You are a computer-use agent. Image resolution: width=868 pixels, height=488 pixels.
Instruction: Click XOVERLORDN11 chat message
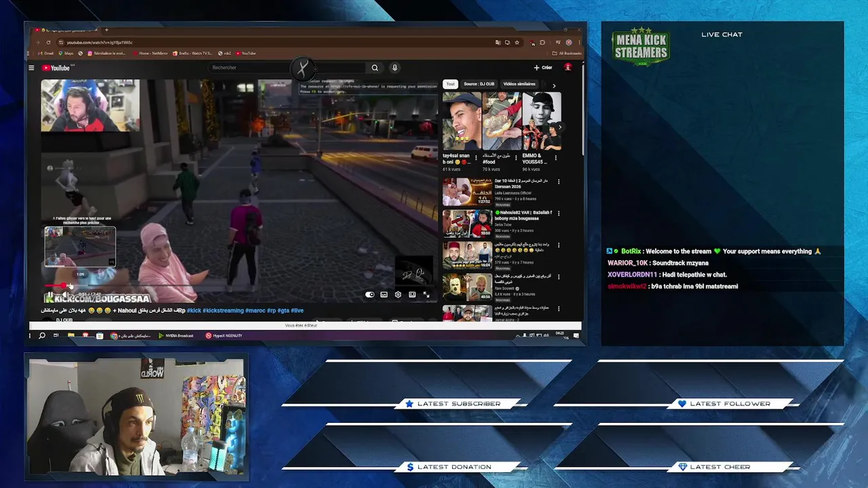tap(667, 274)
